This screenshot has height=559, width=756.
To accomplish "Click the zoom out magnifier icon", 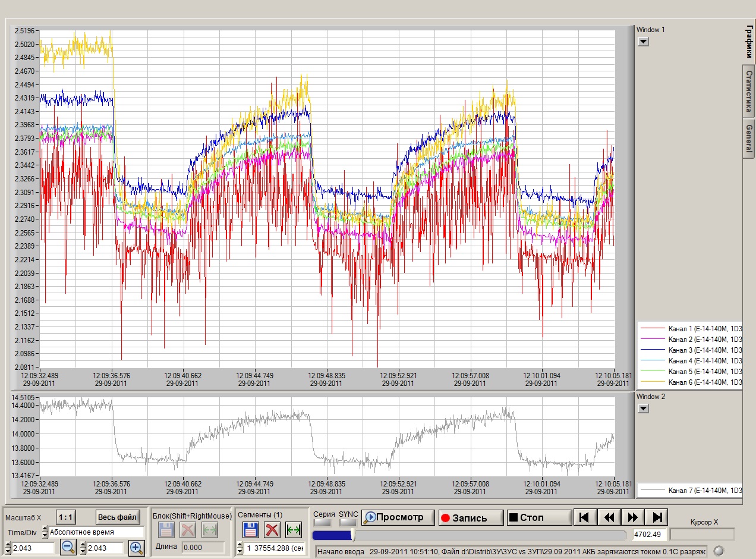I will tap(68, 548).
